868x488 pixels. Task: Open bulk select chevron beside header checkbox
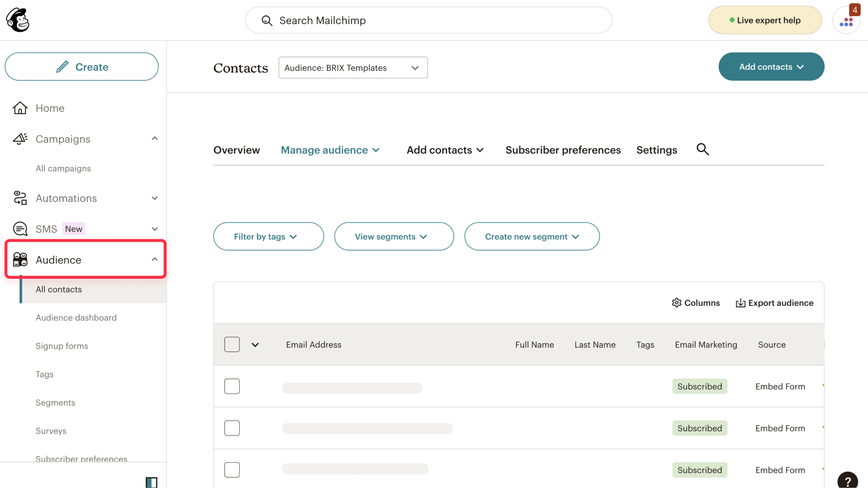coord(255,345)
